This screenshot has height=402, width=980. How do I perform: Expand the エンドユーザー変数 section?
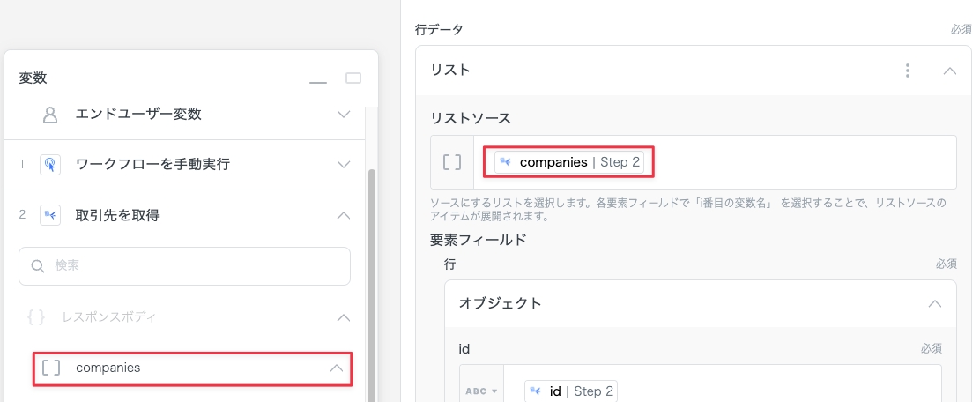pyautogui.click(x=344, y=114)
